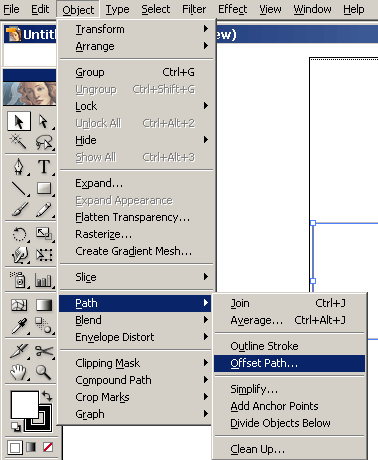Select the Column Graph tool
The image size is (378, 460).
pyautogui.click(x=44, y=280)
